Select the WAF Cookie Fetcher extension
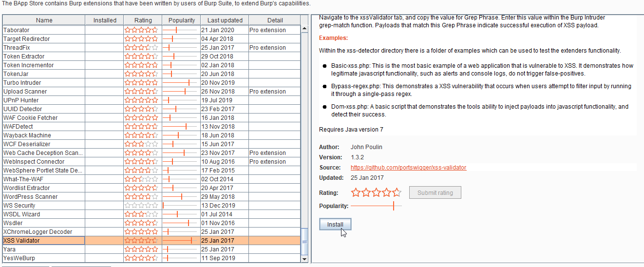This screenshot has width=644, height=267. tap(152, 118)
